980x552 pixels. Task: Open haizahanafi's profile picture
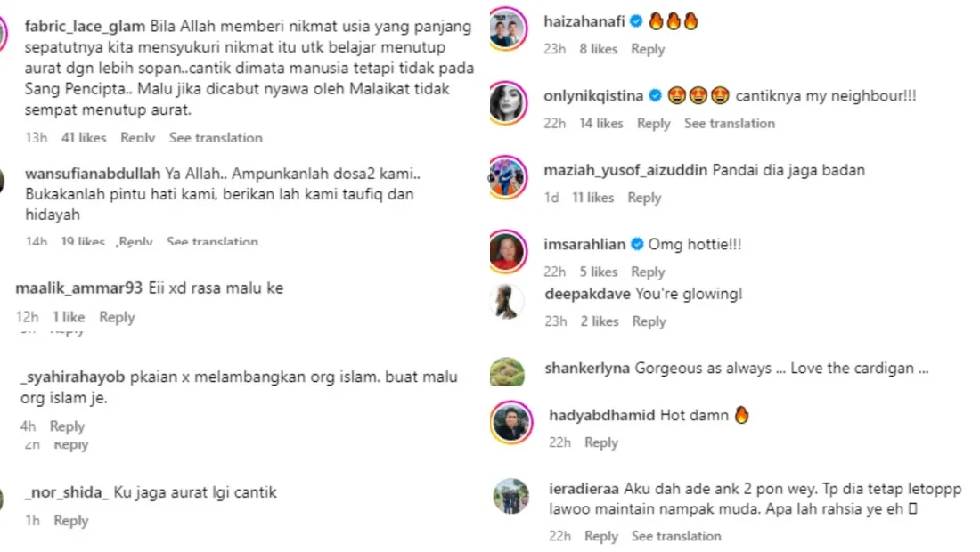(x=508, y=28)
